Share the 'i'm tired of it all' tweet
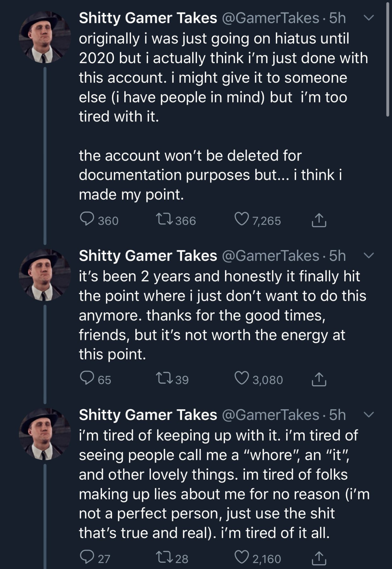 pyautogui.click(x=319, y=558)
